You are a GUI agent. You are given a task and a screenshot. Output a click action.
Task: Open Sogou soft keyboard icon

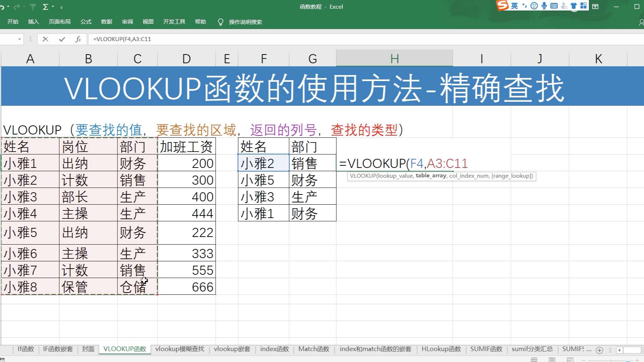coord(554,6)
